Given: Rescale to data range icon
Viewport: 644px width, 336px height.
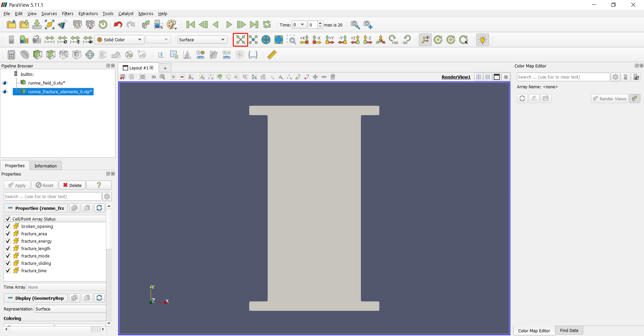Looking at the screenshot, I should point(50,40).
